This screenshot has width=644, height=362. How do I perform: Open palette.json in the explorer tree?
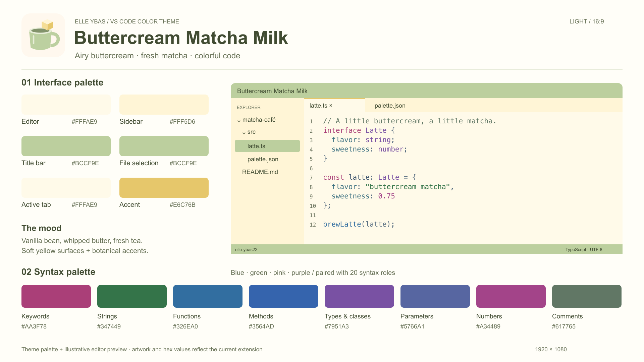point(263,159)
